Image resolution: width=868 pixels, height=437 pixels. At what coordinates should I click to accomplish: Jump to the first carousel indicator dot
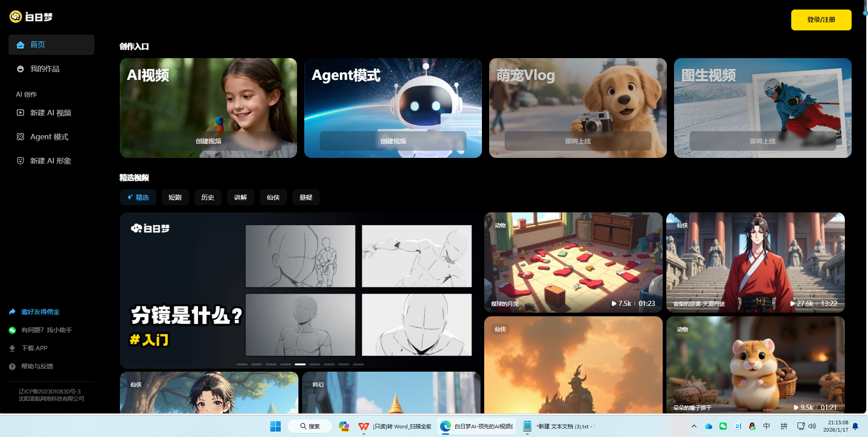point(242,364)
